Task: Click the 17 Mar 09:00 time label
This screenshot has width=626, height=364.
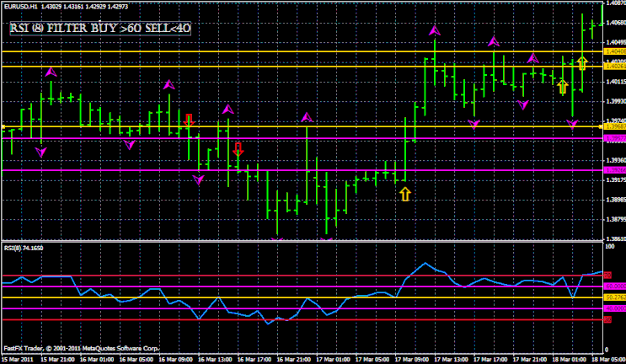Action: (412, 360)
